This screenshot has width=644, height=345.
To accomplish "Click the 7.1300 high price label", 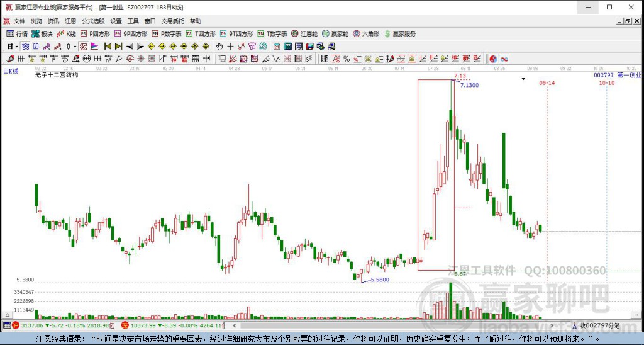I will pos(469,85).
